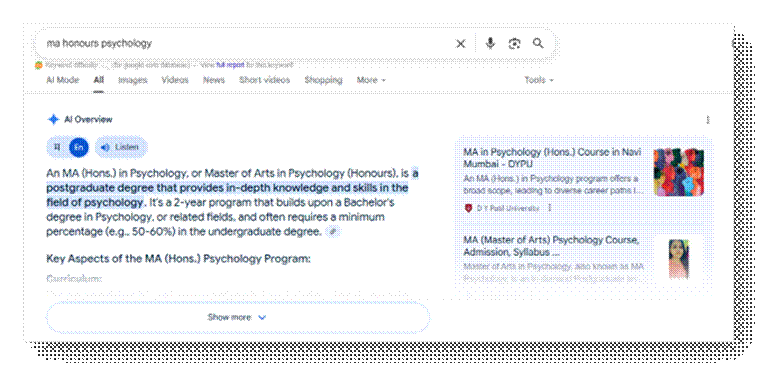Click the colorful faces thumbnail image
780x388 pixels.
point(679,172)
